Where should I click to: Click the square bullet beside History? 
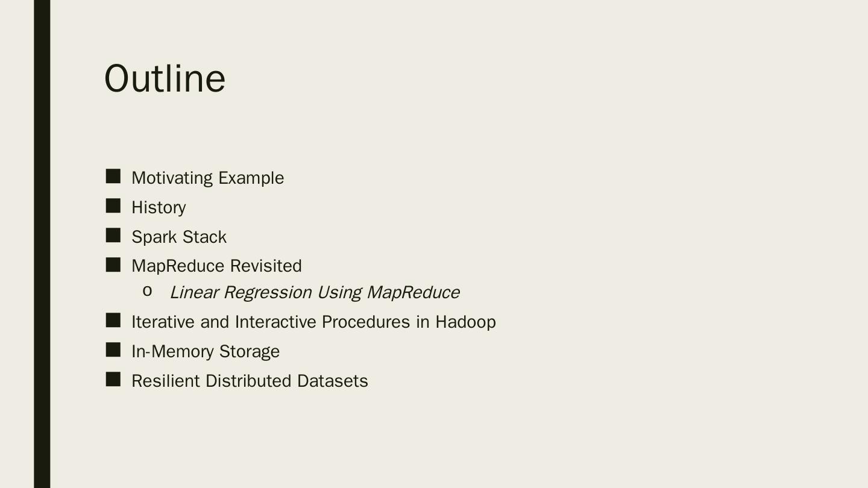[x=113, y=206]
